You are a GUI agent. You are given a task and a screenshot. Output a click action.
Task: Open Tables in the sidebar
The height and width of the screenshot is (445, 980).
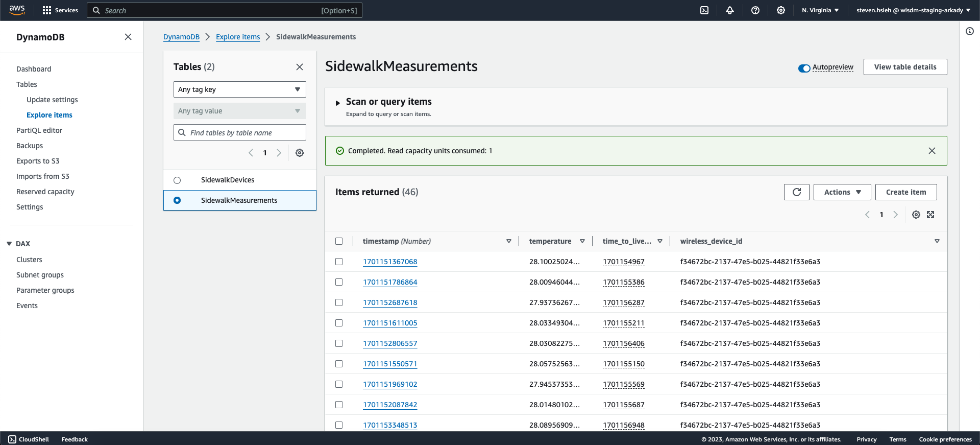27,84
